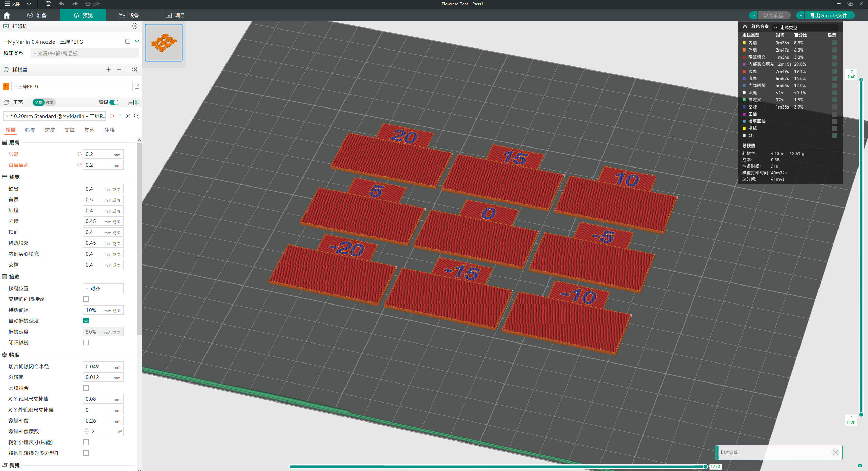Open the Notes (注释) settings tab
868x471 pixels.
click(x=109, y=130)
